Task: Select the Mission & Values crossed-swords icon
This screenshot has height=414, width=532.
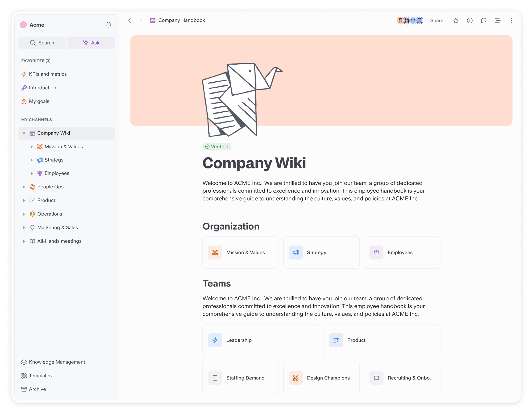Action: tap(215, 252)
